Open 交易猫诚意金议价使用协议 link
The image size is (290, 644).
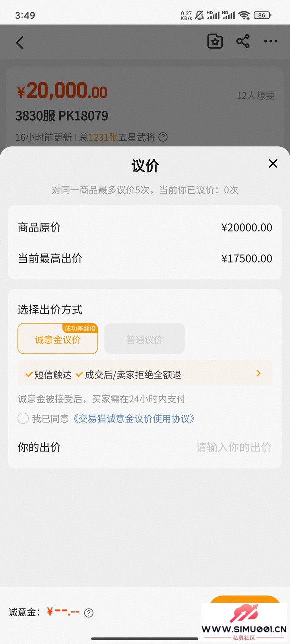click(x=134, y=419)
